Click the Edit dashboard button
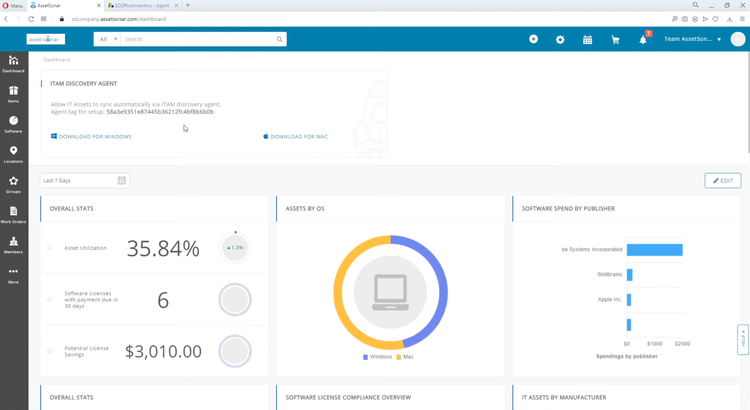This screenshot has width=750, height=410. 723,180
